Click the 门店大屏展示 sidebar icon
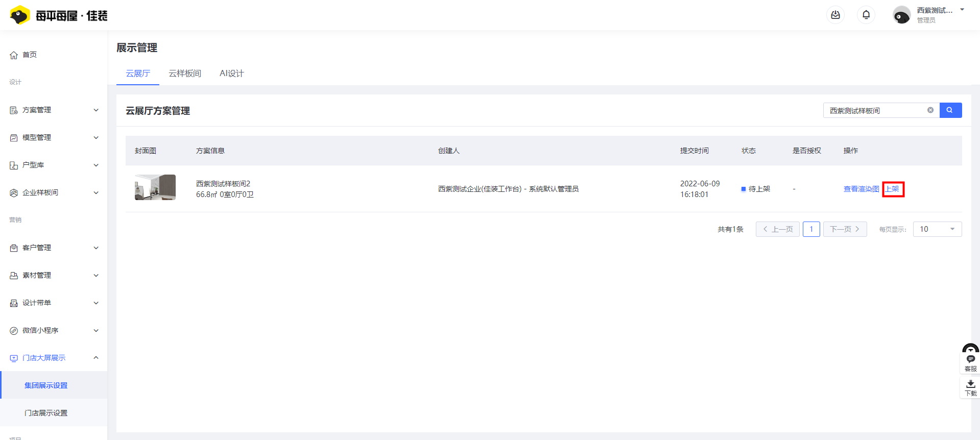The width and height of the screenshot is (980, 440). coord(14,358)
